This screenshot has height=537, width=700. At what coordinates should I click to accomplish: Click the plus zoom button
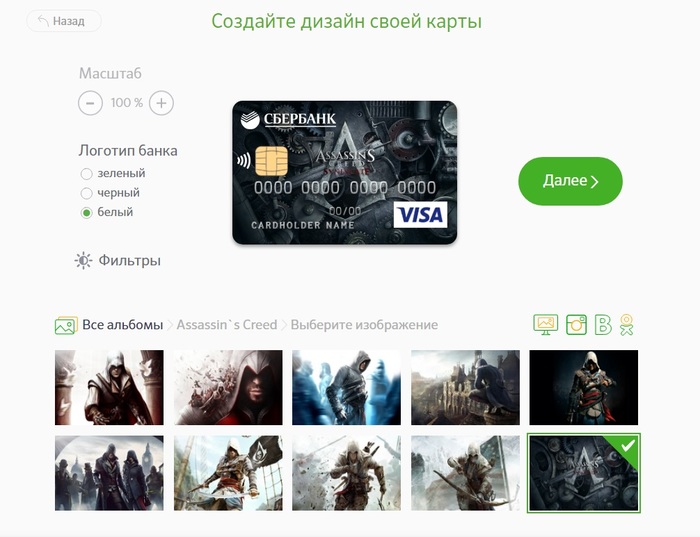(x=161, y=103)
